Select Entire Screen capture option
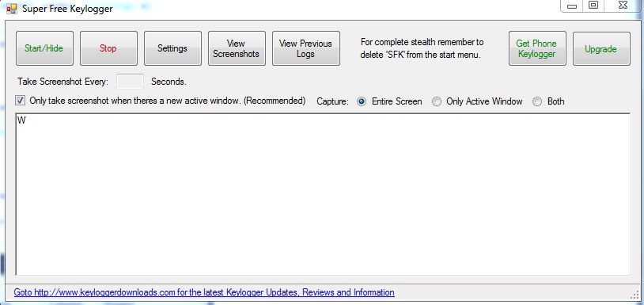The height and width of the screenshot is (305, 644). pos(362,101)
